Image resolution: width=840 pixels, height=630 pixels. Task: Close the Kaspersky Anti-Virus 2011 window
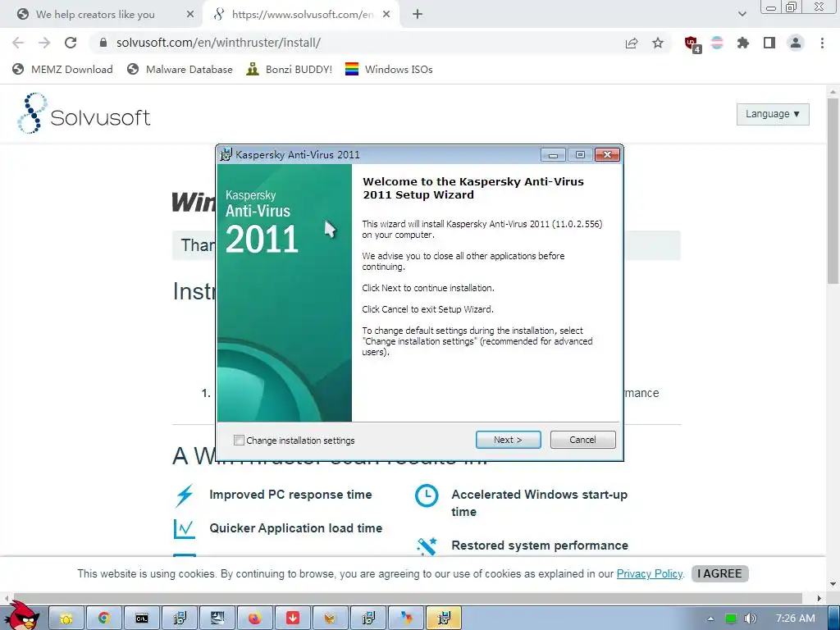607,155
